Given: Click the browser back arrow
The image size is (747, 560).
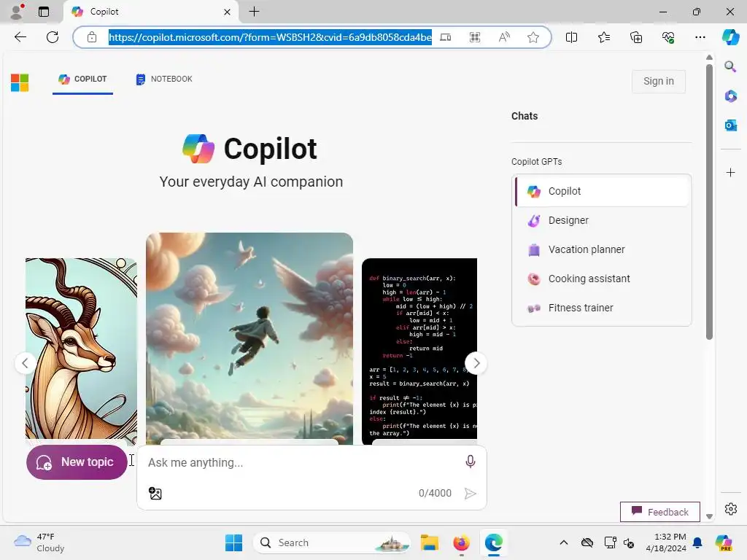Looking at the screenshot, I should 20,37.
